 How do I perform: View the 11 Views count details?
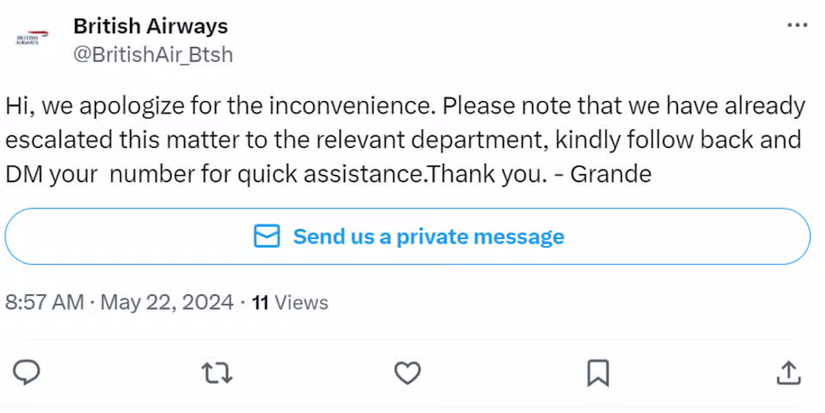click(260, 302)
